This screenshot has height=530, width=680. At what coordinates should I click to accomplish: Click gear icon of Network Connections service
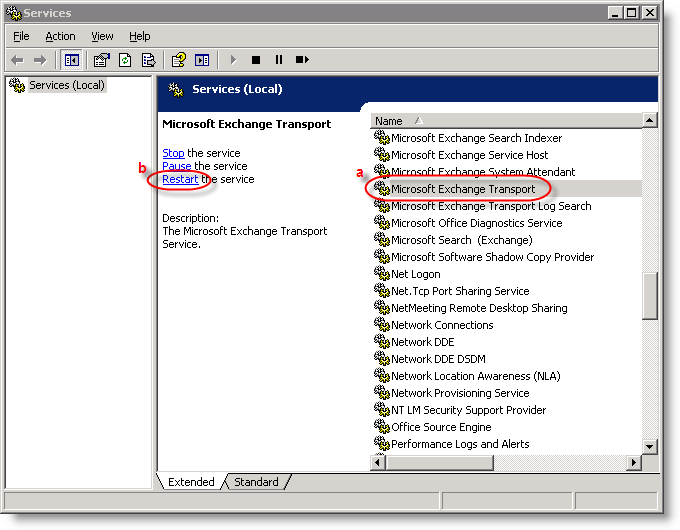382,324
